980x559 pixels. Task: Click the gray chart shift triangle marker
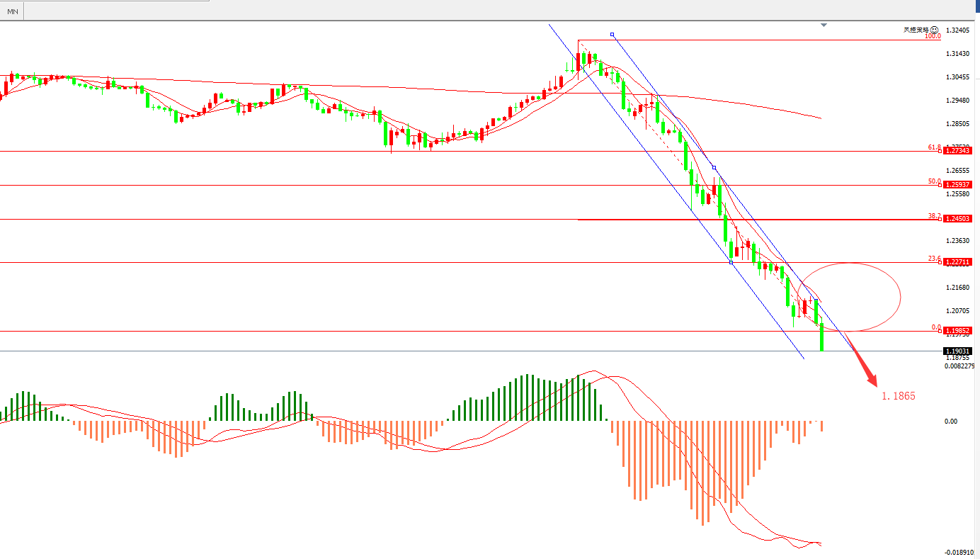pos(824,26)
